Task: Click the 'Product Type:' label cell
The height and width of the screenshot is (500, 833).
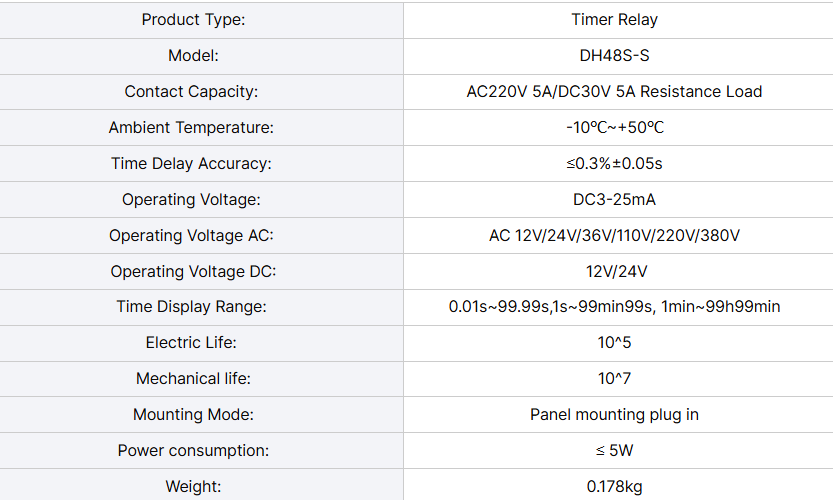Action: pyautogui.click(x=201, y=20)
